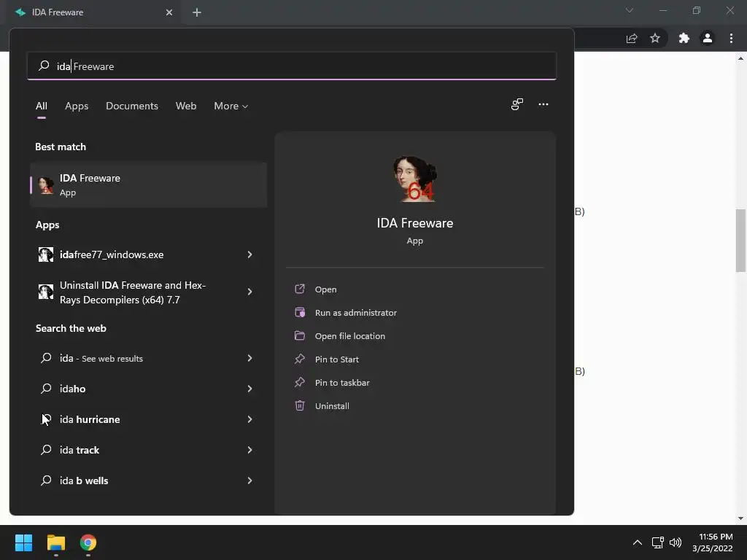The width and height of the screenshot is (747, 560).
Task: Open the Chrome profile avatar icon
Action: [x=708, y=38]
